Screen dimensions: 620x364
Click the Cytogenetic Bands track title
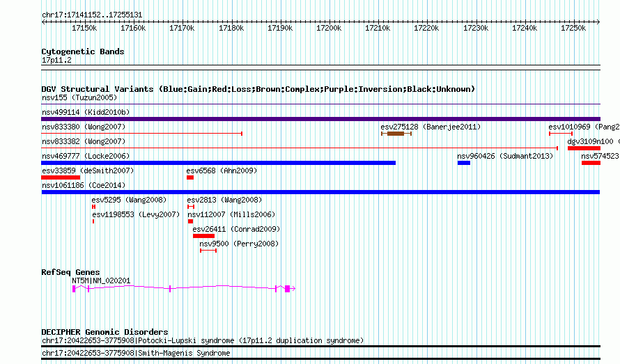point(83,52)
